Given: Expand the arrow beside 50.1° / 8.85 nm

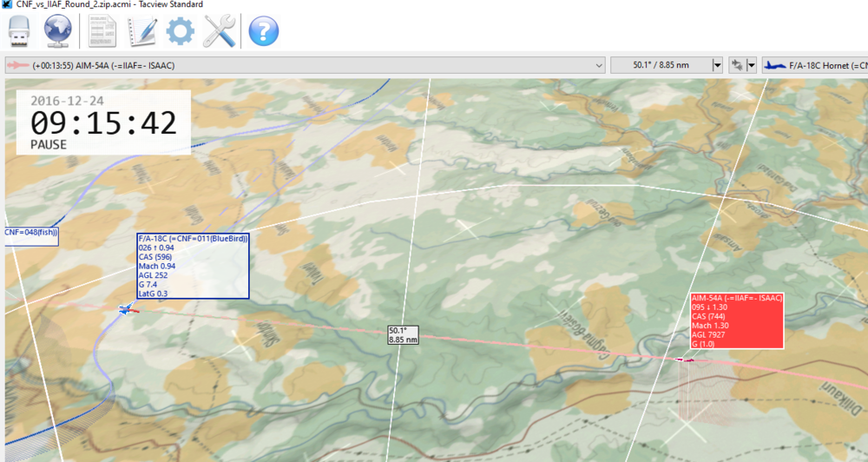Looking at the screenshot, I should [718, 65].
